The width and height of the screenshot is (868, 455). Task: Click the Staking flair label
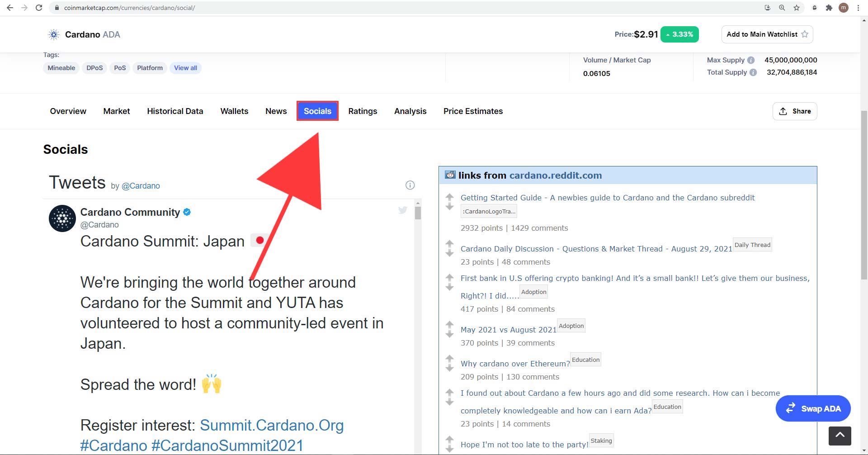601,441
